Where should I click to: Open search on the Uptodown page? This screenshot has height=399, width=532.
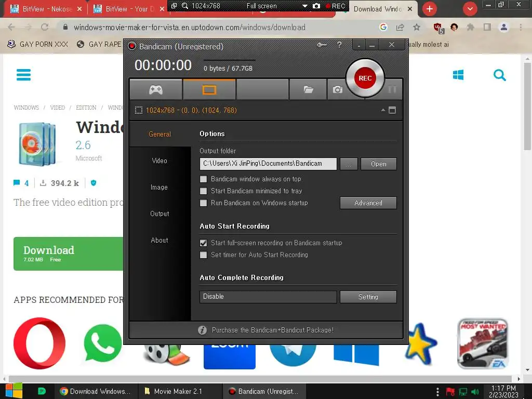[x=499, y=75]
